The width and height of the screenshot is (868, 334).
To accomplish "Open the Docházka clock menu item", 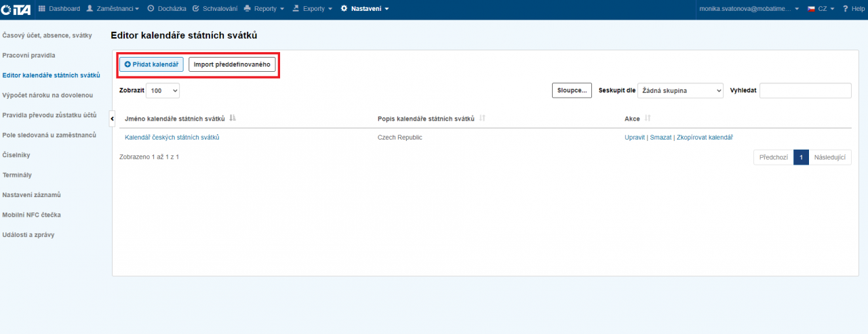I will click(x=166, y=9).
